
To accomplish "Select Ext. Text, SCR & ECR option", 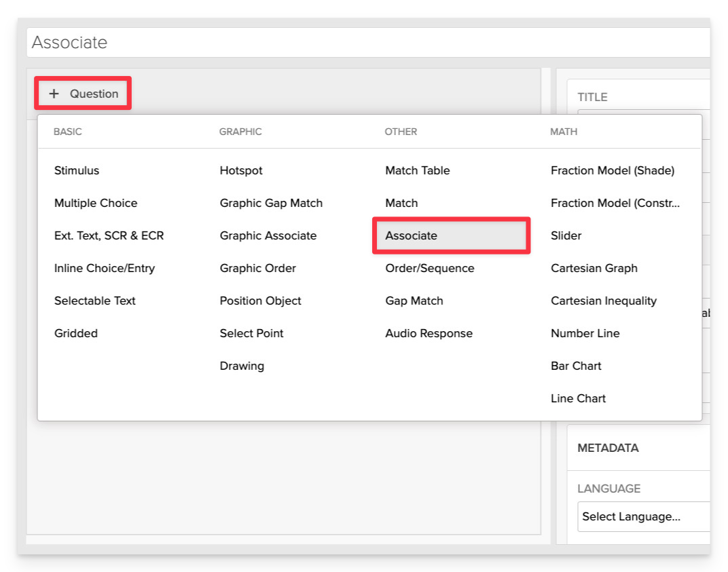I will 109,235.
